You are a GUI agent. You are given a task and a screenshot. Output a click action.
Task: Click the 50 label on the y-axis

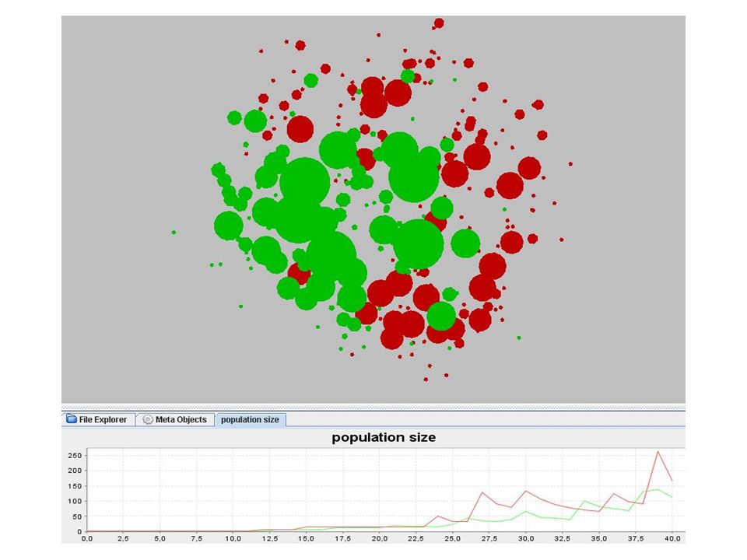coord(77,516)
